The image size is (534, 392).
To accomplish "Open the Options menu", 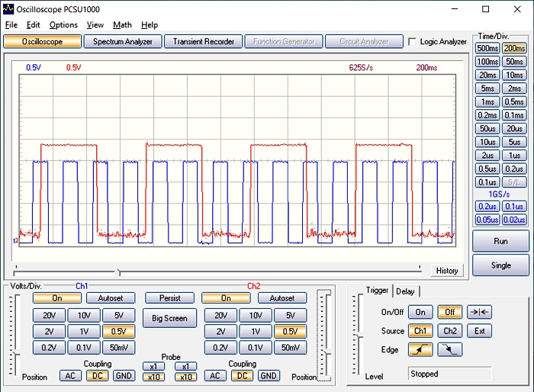I will click(63, 25).
